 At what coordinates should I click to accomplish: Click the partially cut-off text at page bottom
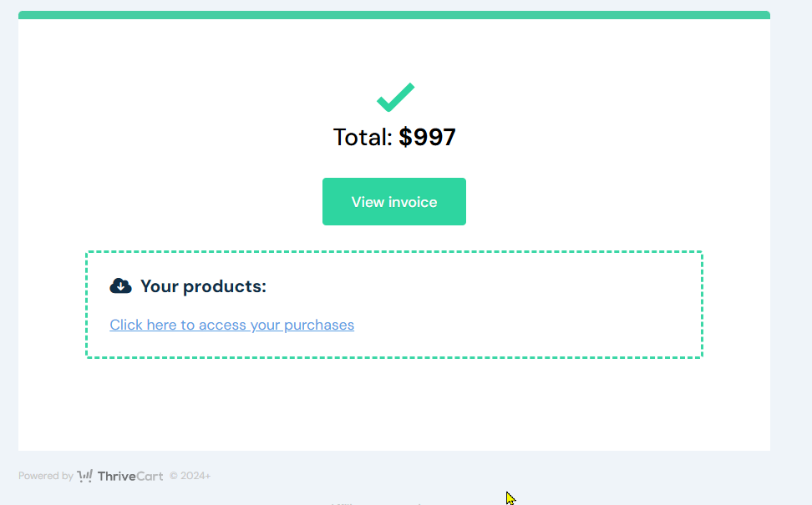[x=377, y=503]
